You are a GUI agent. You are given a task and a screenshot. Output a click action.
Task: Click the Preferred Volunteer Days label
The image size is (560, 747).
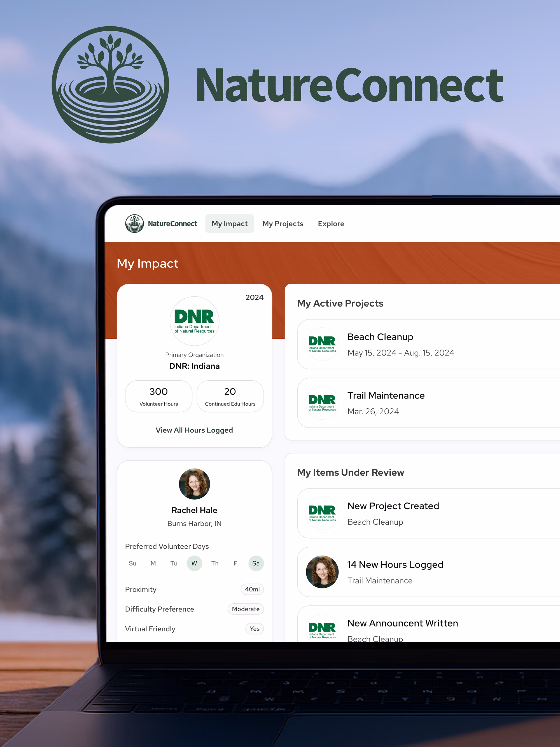167,546
